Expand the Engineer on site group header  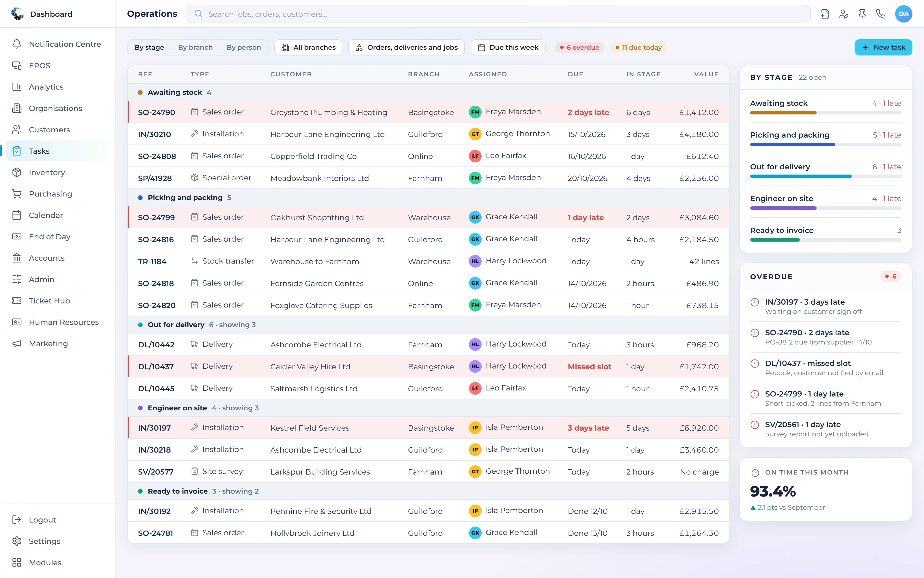click(429, 408)
